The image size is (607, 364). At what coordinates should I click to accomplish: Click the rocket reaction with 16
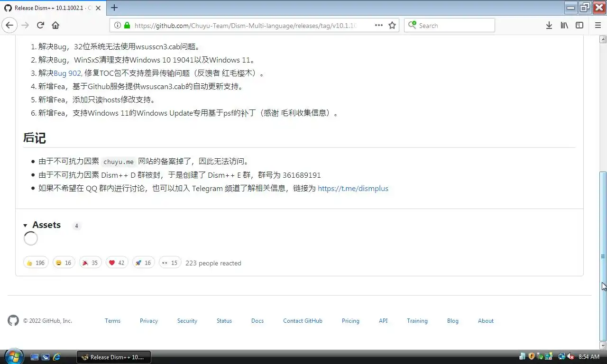click(x=143, y=263)
